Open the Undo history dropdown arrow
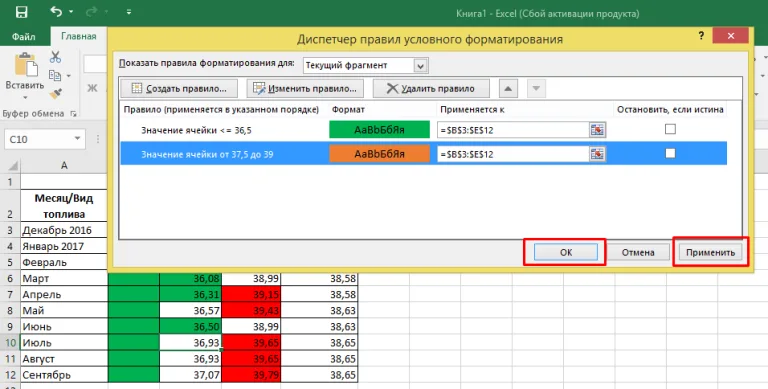Image resolution: width=768 pixels, height=389 pixels. tap(71, 12)
